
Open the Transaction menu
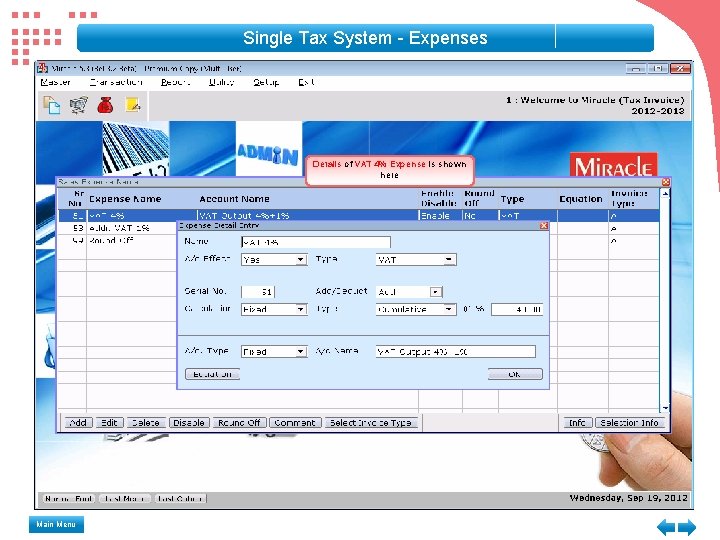point(116,82)
